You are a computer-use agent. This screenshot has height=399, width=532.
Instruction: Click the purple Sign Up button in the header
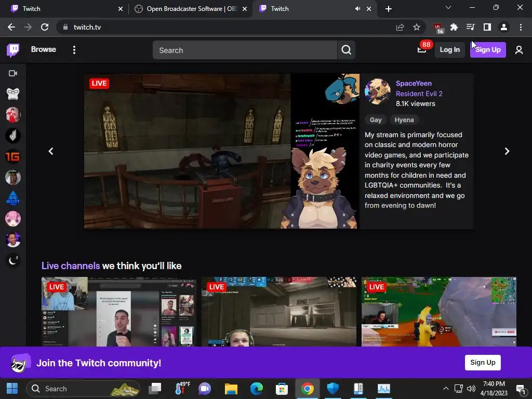487,50
